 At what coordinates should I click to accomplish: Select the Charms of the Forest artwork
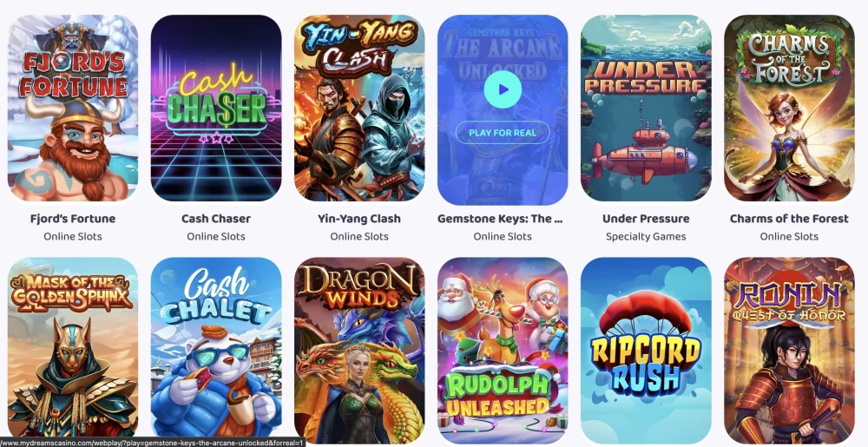[789, 108]
